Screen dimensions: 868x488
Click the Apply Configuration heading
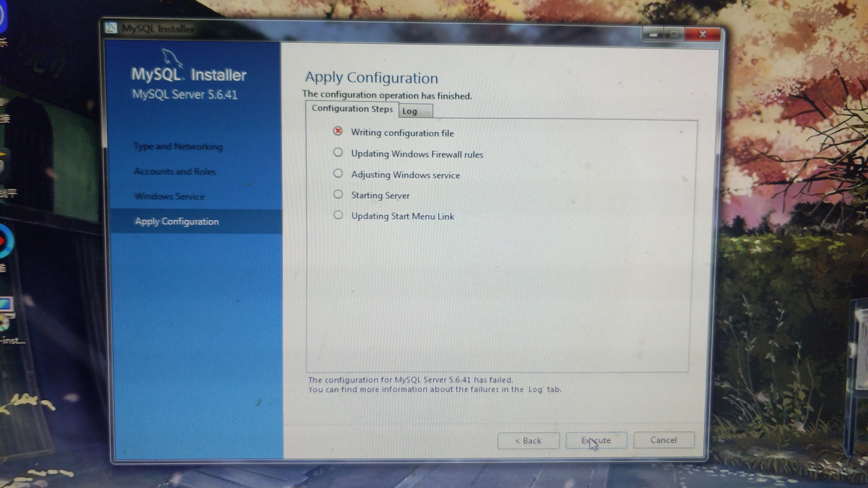pyautogui.click(x=371, y=78)
